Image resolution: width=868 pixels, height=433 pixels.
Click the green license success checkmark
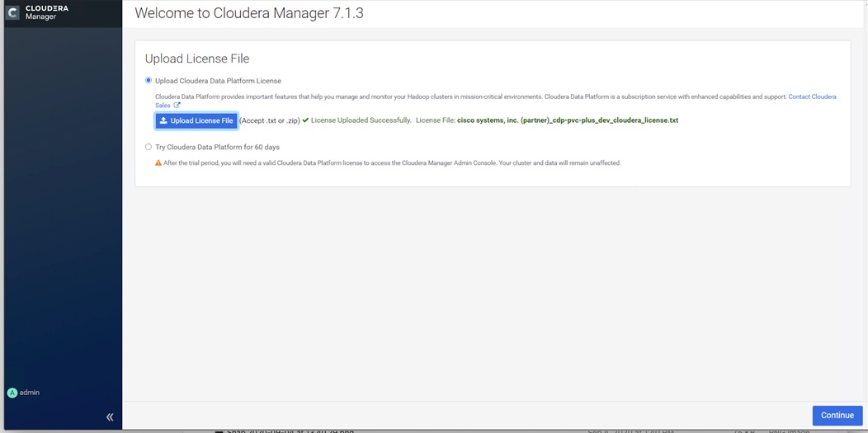tap(305, 120)
